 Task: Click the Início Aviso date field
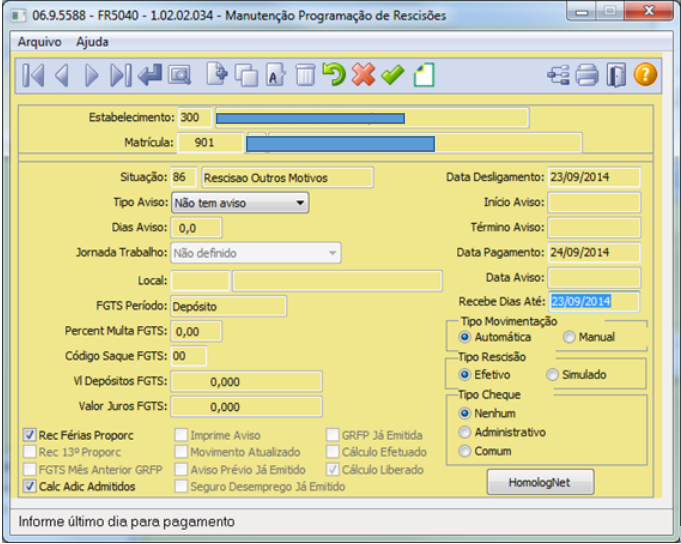click(594, 203)
